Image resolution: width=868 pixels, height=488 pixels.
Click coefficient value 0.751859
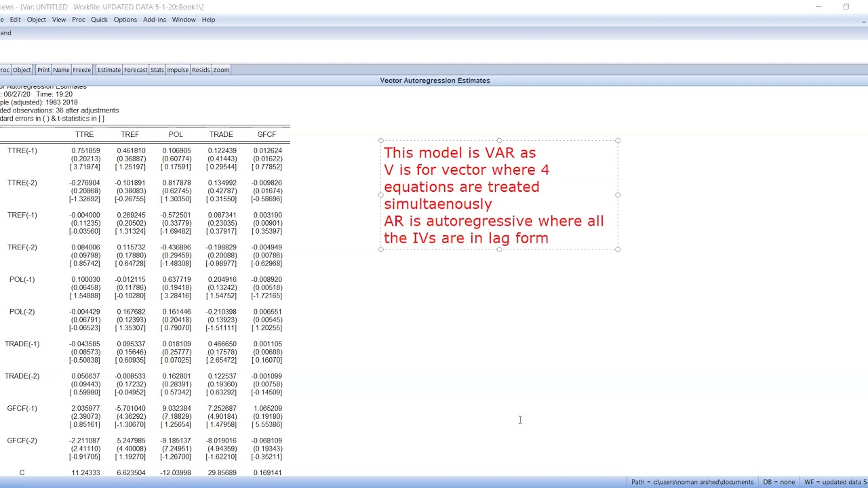tap(85, 150)
